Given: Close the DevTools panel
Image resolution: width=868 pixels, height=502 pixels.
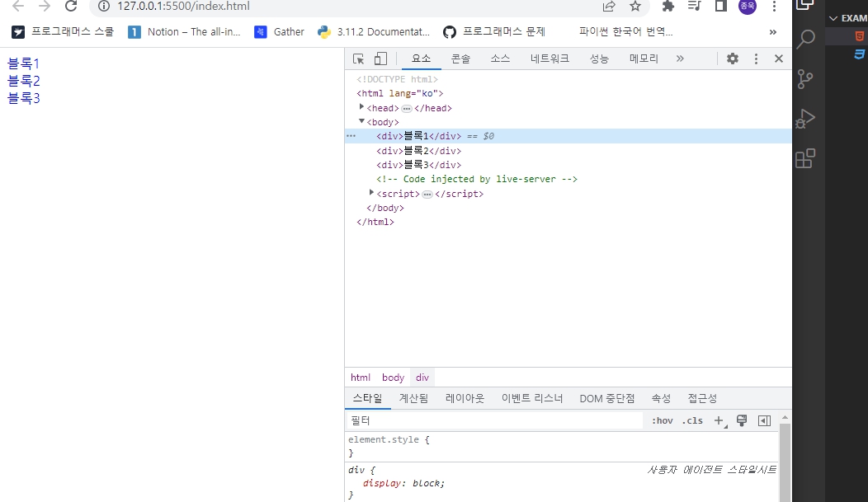Looking at the screenshot, I should (779, 59).
